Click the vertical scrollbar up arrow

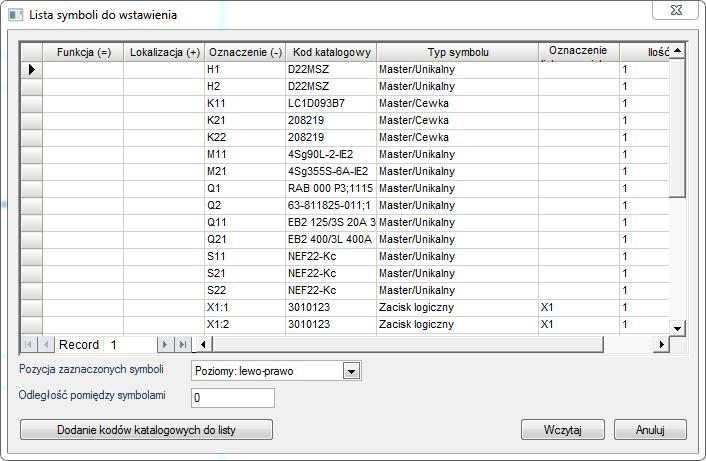click(677, 50)
